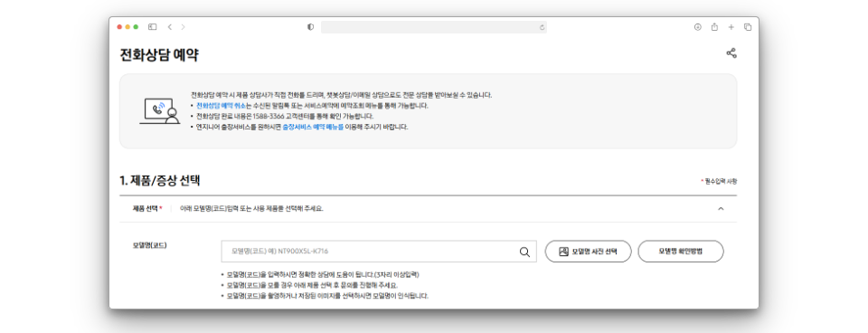This screenshot has width=868, height=333.
Task: Open 전화상담 예약 취소 link
Action: 221,105
